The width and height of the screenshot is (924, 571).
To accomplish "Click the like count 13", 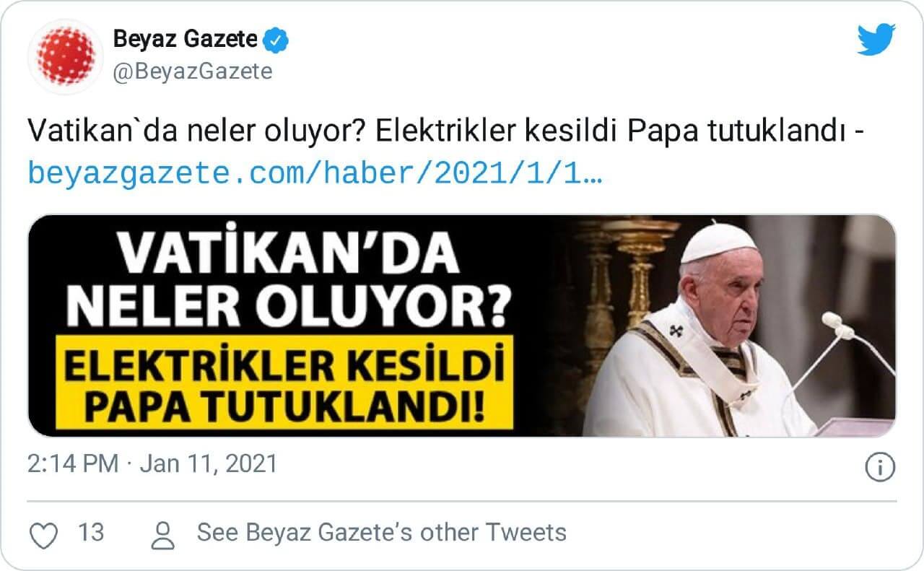I will (x=91, y=533).
